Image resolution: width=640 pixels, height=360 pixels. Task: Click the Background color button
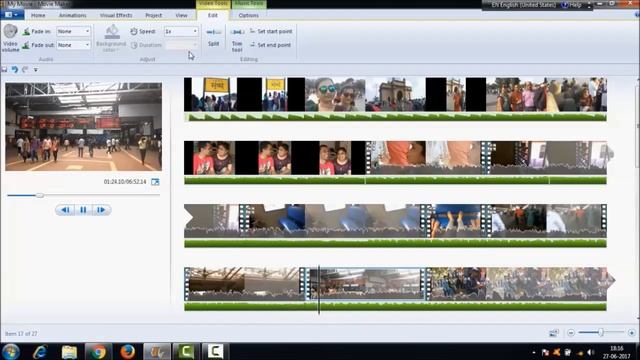tap(111, 38)
